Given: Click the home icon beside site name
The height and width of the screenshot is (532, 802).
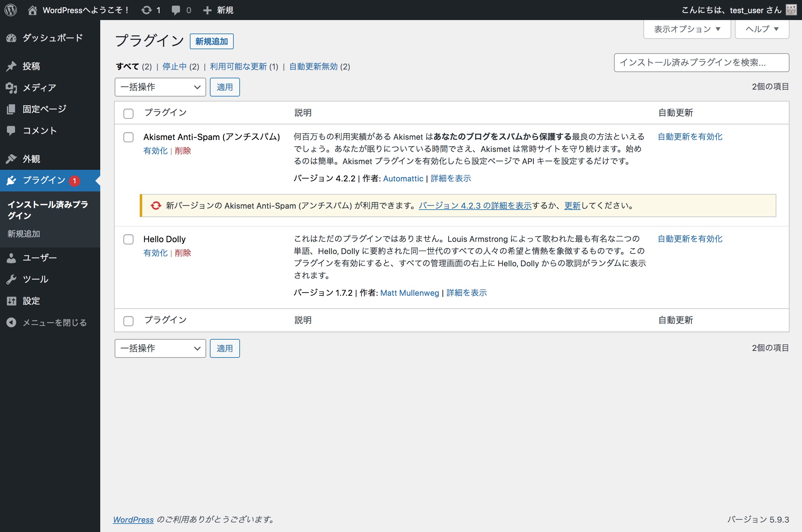Looking at the screenshot, I should click(x=32, y=10).
